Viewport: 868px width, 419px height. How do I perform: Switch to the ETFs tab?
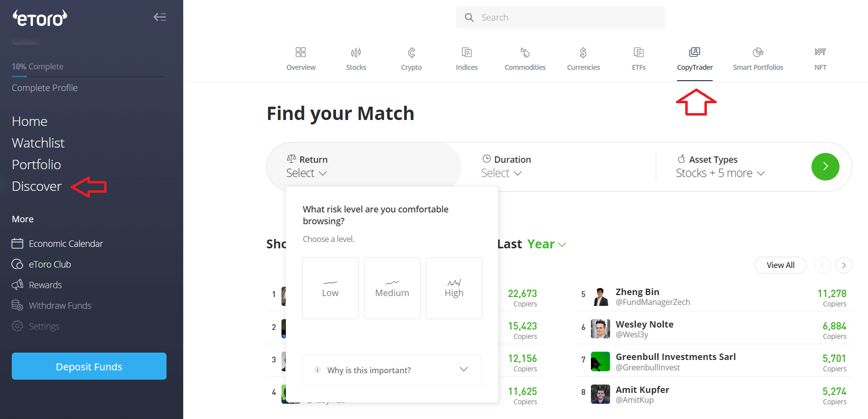tap(639, 59)
